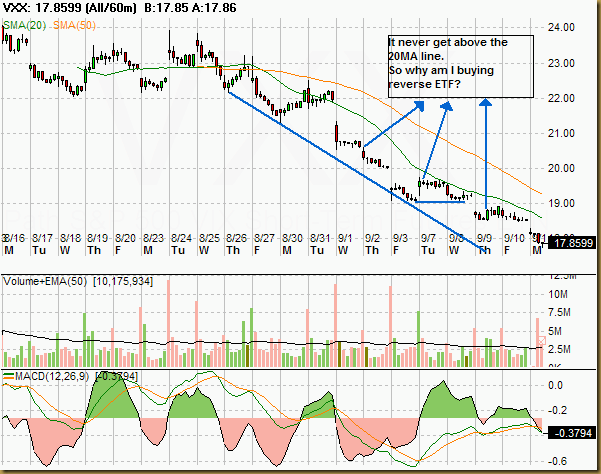This screenshot has height=474, width=601.
Task: Click the 8/23 M date label
Action: [153, 244]
